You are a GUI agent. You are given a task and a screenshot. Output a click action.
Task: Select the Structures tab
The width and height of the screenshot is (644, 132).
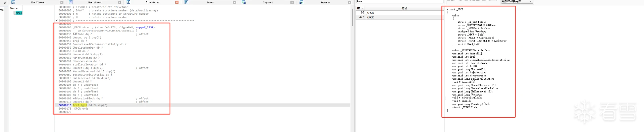click(x=153, y=2)
